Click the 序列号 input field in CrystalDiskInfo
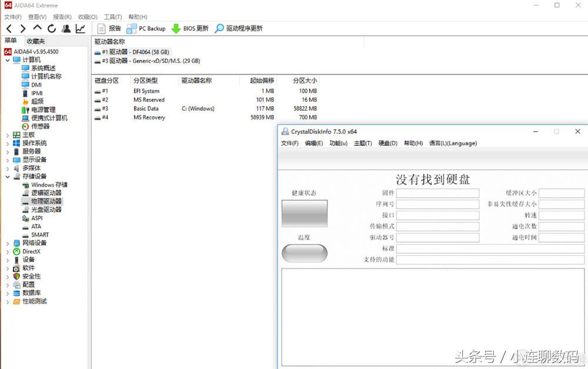The image size is (588, 369). click(x=438, y=204)
